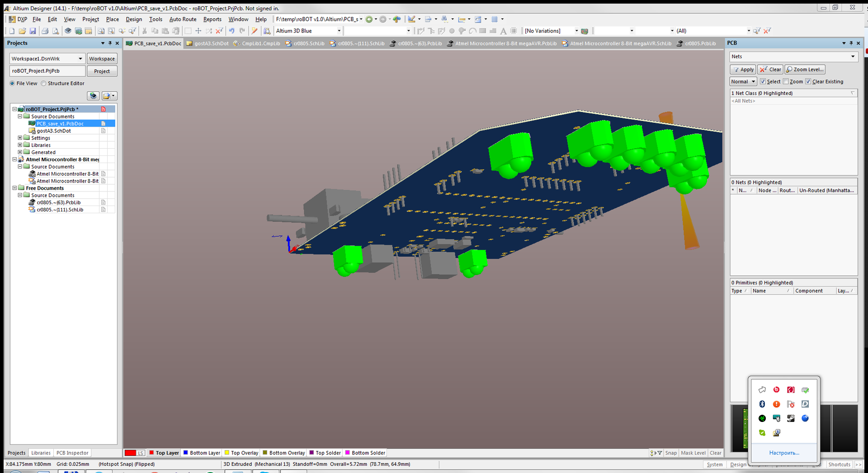The image size is (868, 473).
Task: Select the Structure Editor radio button
Action: tap(43, 83)
